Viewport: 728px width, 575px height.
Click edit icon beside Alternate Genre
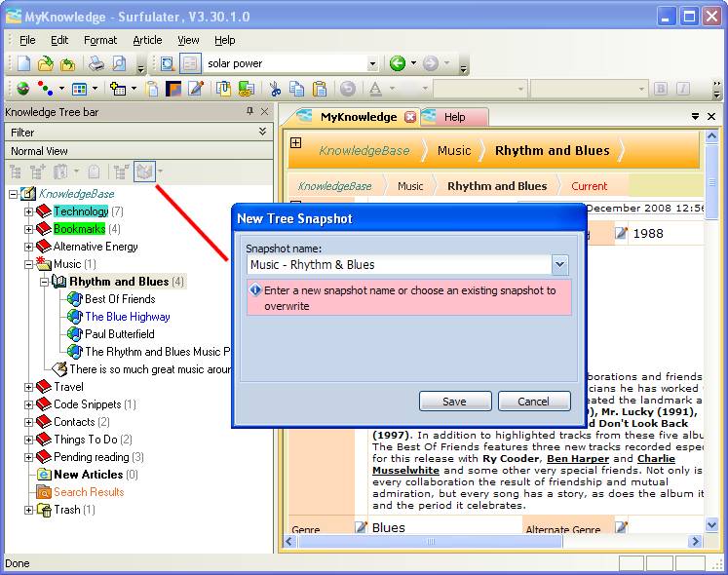pos(621,526)
